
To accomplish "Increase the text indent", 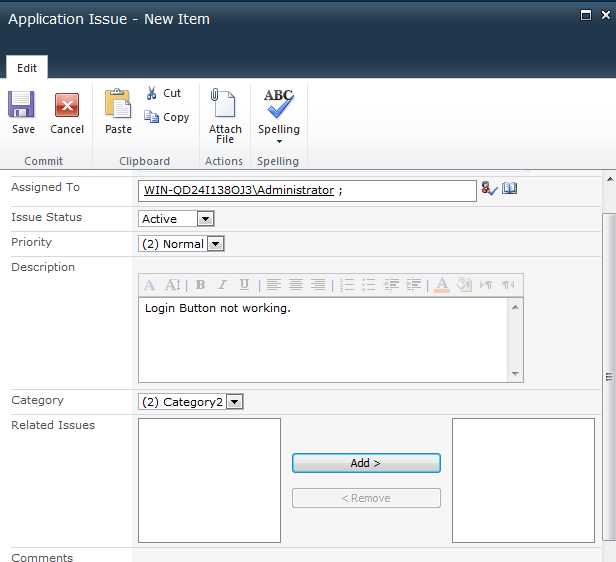I will coord(413,285).
